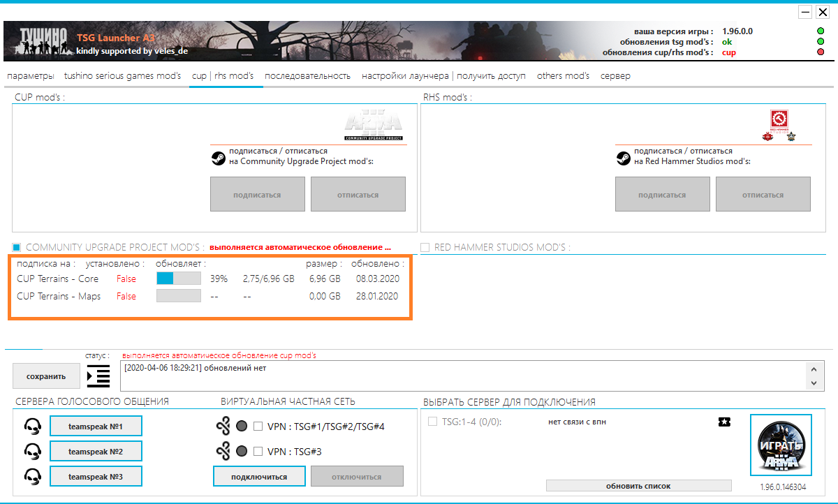
Task: Switch to the сервер tab
Action: 615,75
